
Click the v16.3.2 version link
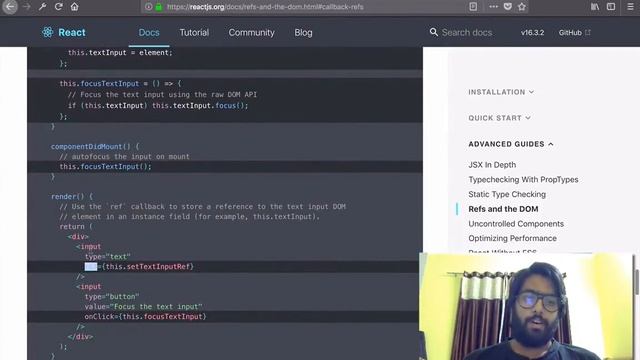click(532, 33)
